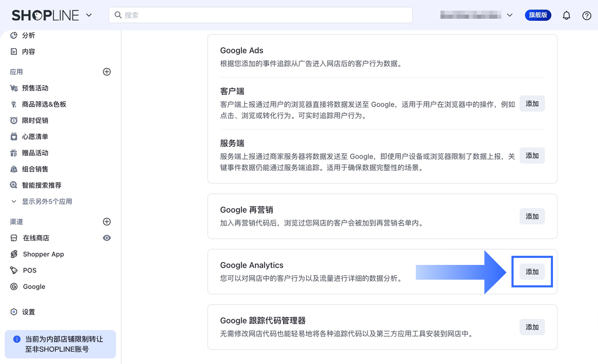Open Shopper App channel
The width and height of the screenshot is (598, 364).
point(43,254)
